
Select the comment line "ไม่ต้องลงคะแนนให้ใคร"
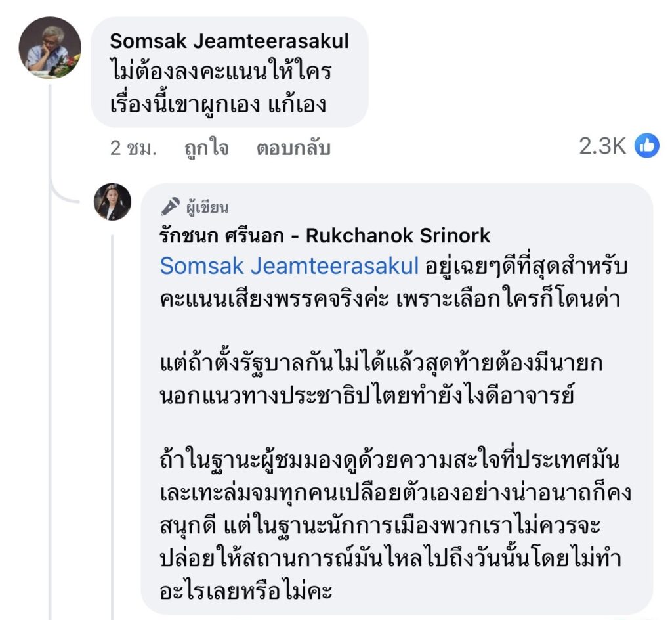click(220, 72)
